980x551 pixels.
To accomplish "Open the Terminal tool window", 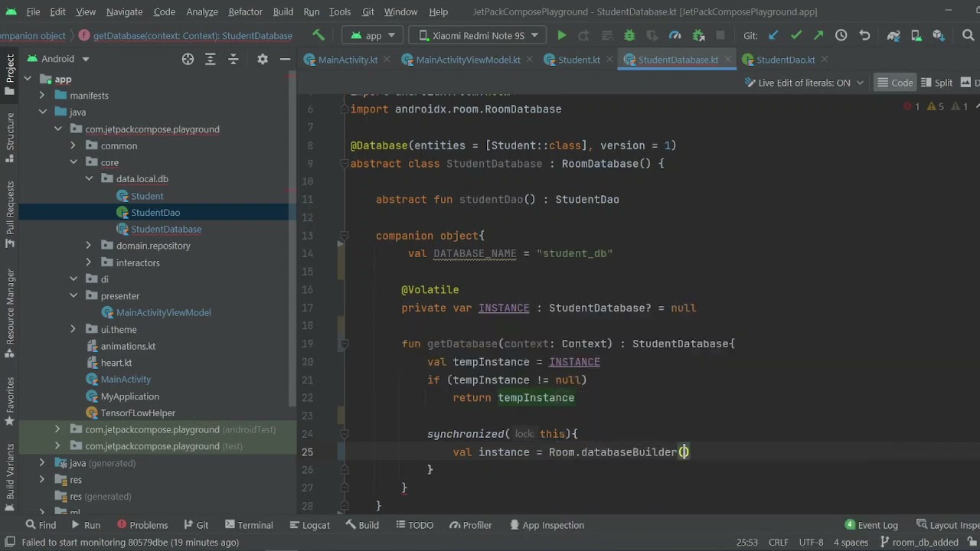I will pos(247,525).
